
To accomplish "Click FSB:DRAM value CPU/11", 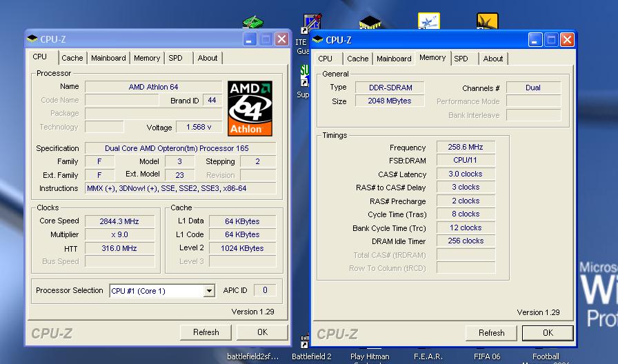I will [x=466, y=161].
